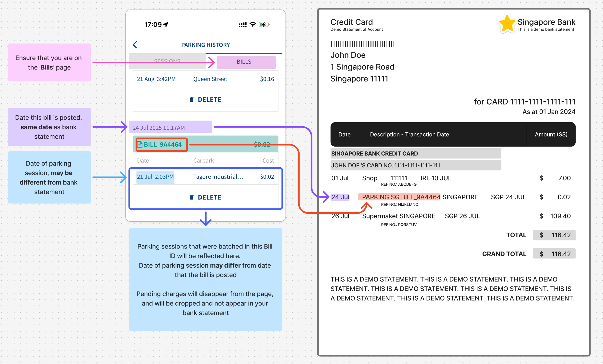Image resolution: width=603 pixels, height=364 pixels.
Task: Tap the cellular signal bars icon
Action: click(x=243, y=25)
